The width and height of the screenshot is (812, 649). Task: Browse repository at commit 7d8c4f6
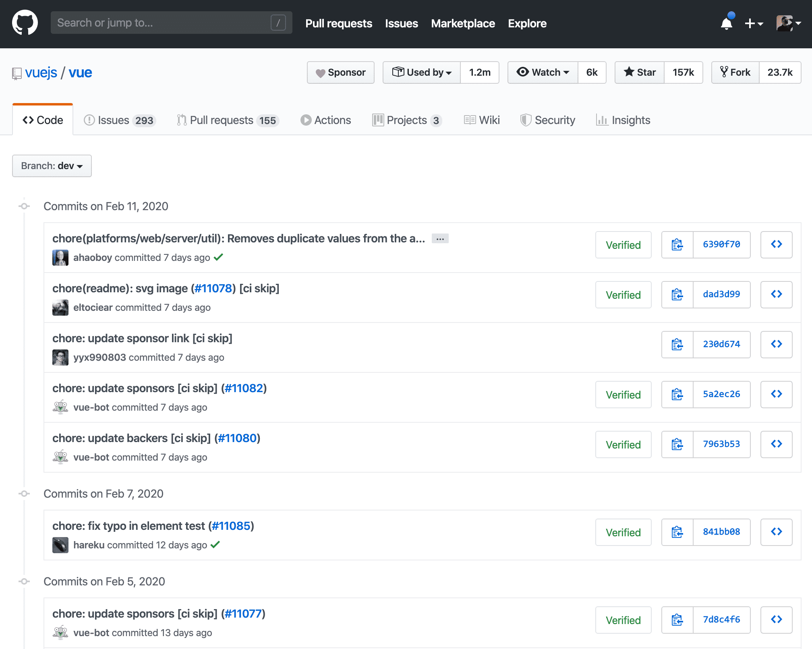pos(776,620)
